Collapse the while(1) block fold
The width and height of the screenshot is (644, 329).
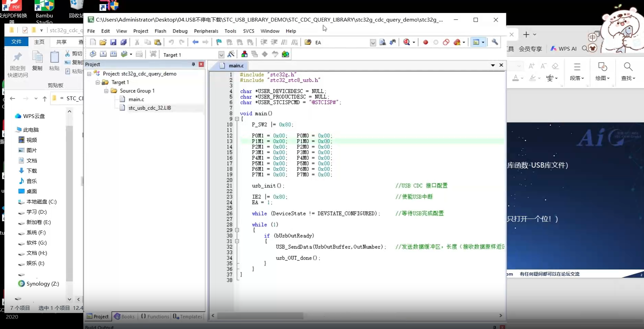[x=237, y=230]
